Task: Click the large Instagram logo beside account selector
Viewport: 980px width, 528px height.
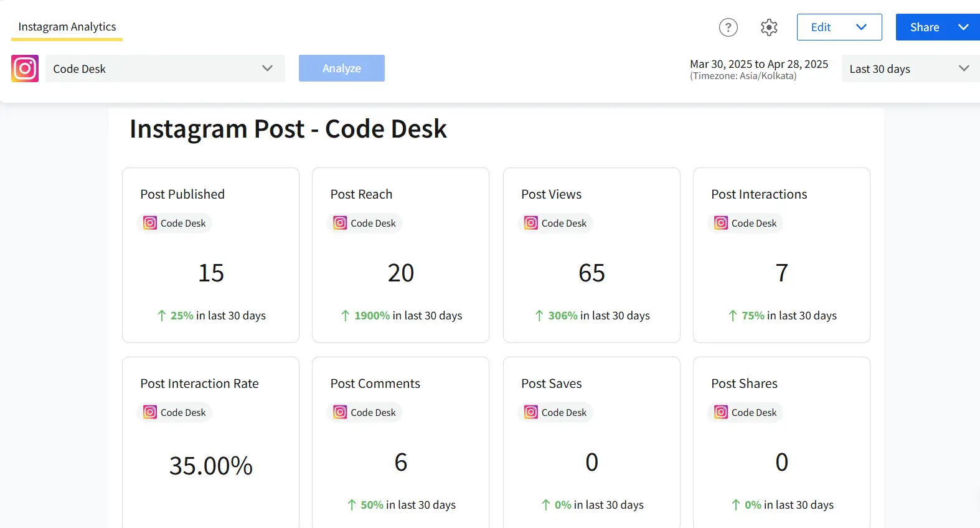Action: [x=25, y=68]
